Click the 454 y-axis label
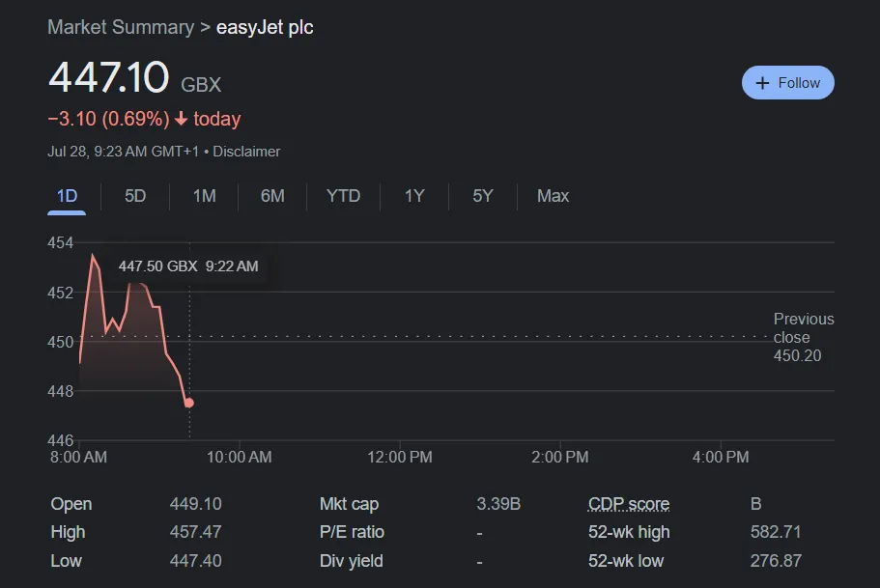Image resolution: width=880 pixels, height=588 pixels. point(61,243)
